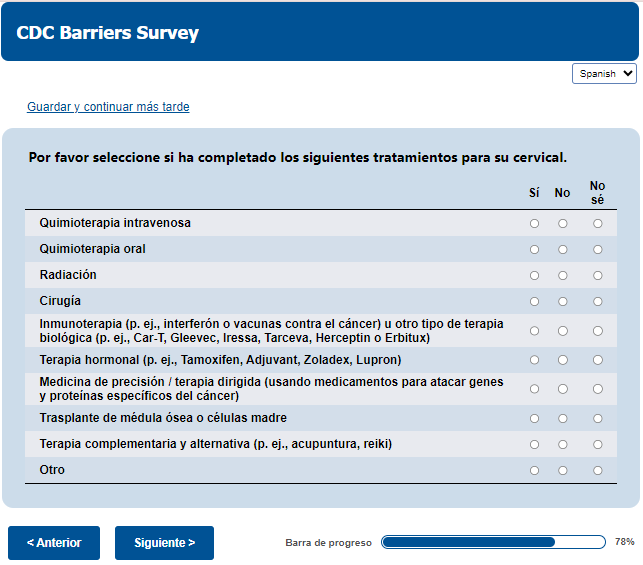
Task: Choose No sé for Medicina de precisión
Action: click(598, 389)
